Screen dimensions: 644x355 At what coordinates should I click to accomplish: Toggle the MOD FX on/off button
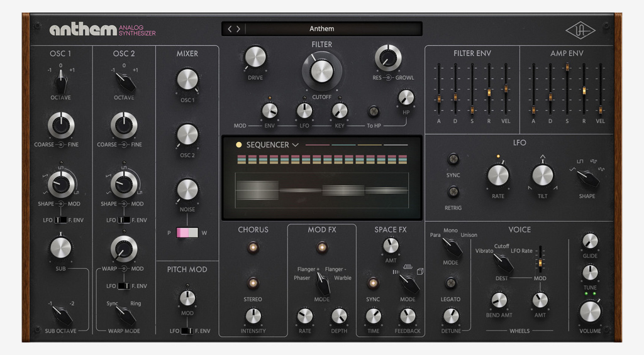point(322,248)
